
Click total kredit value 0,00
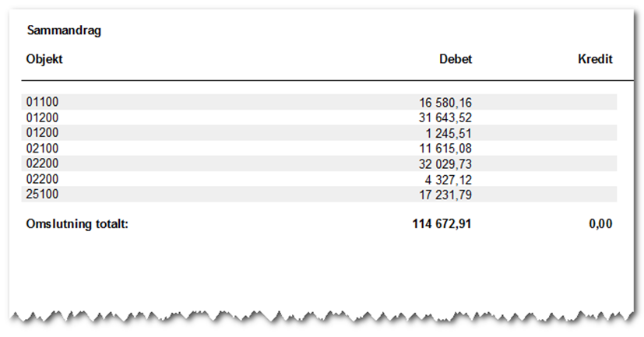click(600, 224)
